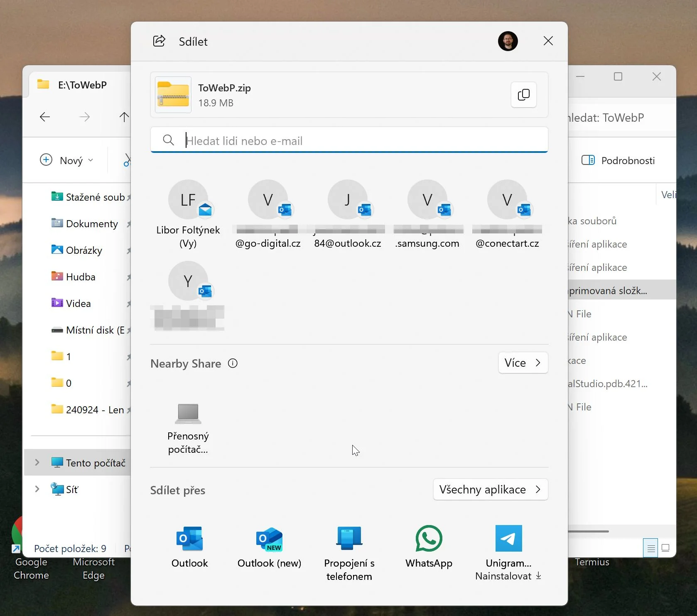This screenshot has width=697, height=616.
Task: Open the Nový dropdown in File Explorer
Action: [x=66, y=160]
